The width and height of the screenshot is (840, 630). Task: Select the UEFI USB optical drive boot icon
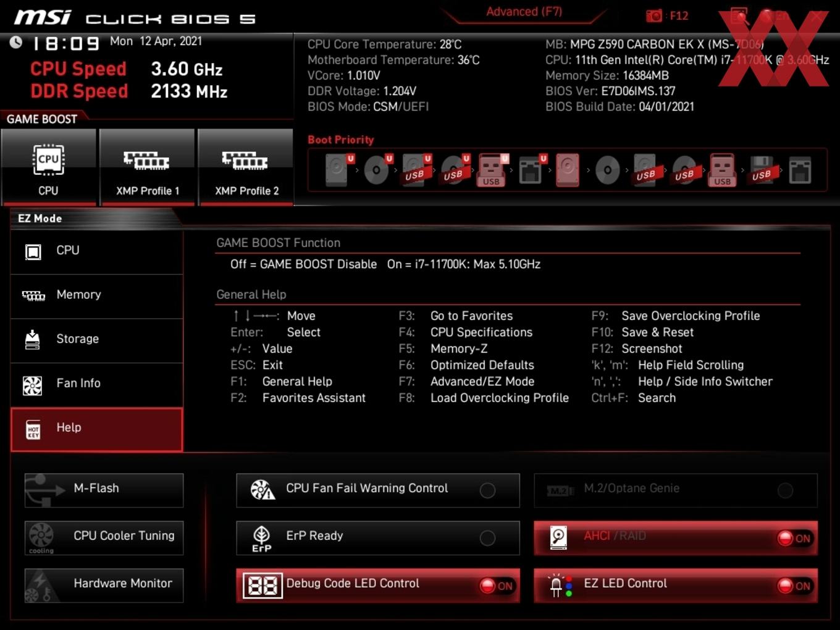coord(455,170)
